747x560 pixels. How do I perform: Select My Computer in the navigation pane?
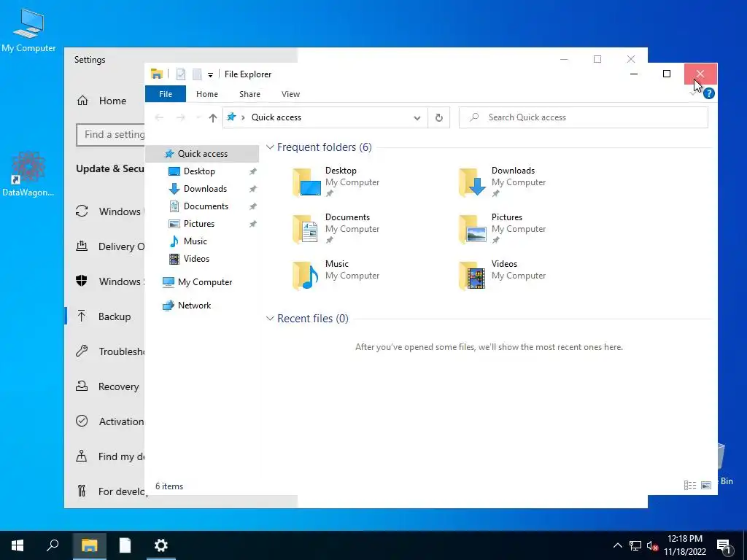coord(205,282)
